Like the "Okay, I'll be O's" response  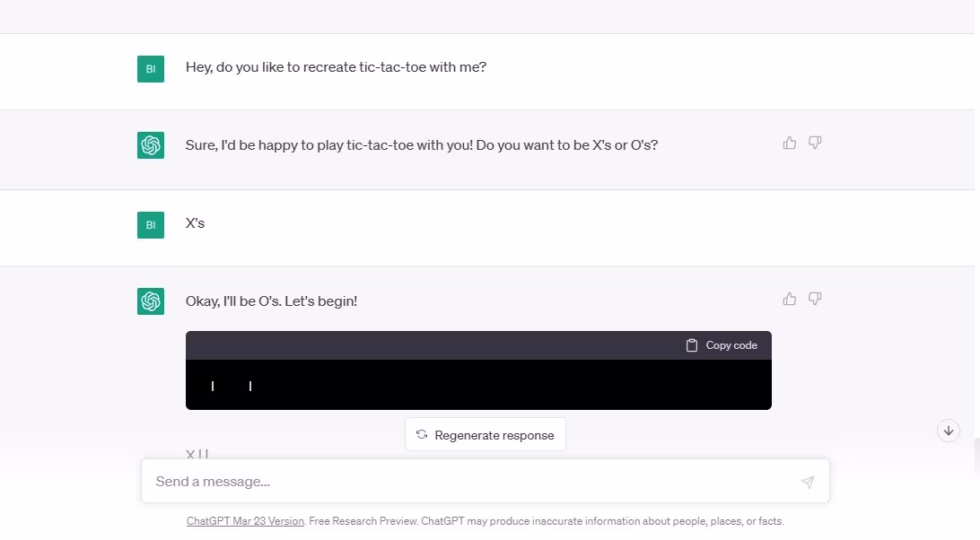(790, 299)
